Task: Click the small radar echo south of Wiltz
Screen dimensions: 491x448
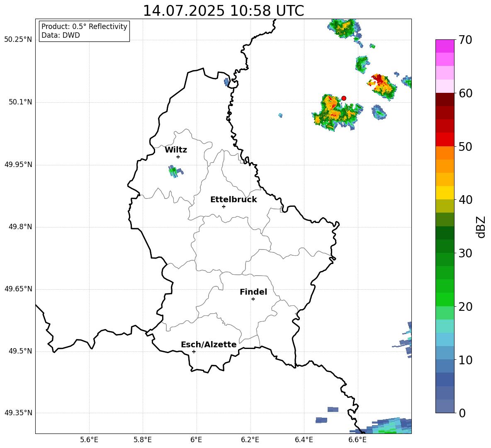Action: click(x=175, y=172)
